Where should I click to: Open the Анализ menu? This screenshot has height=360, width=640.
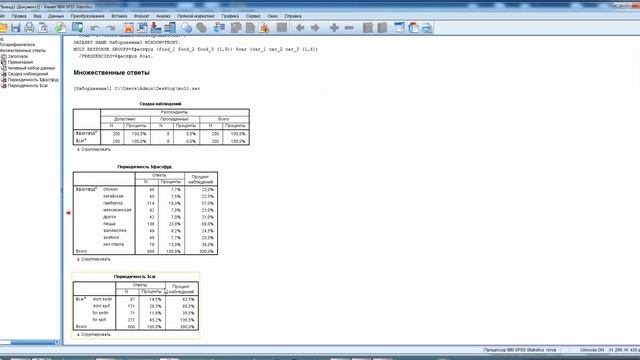(x=163, y=16)
